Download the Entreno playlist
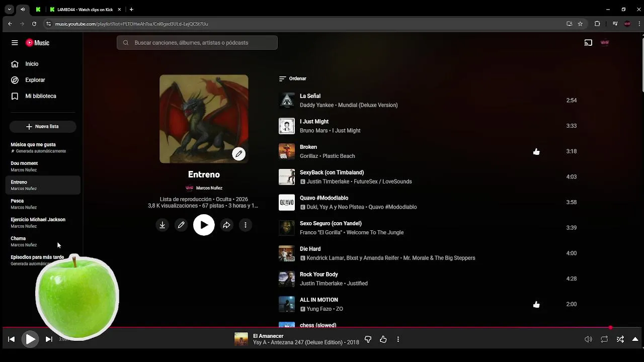 coord(162,225)
